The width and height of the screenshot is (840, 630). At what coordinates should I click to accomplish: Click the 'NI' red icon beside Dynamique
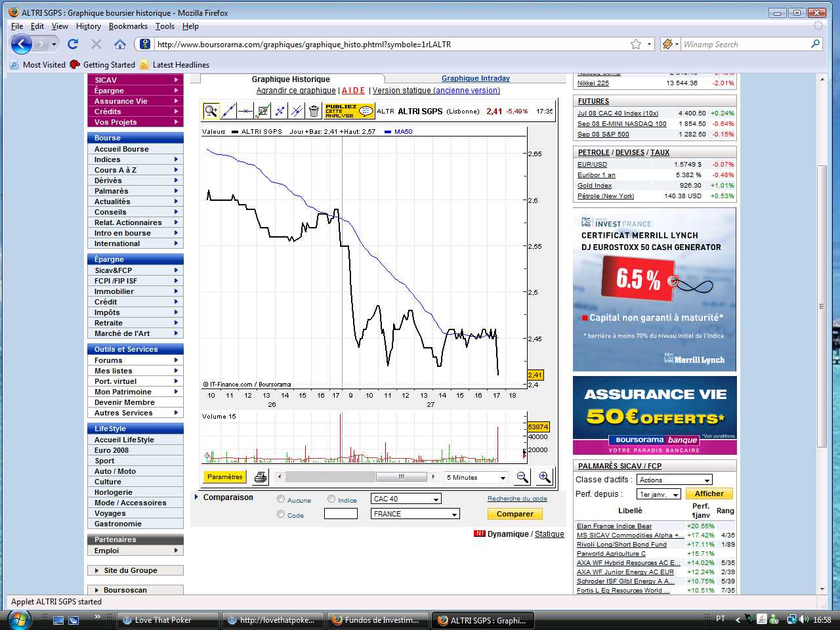[479, 534]
